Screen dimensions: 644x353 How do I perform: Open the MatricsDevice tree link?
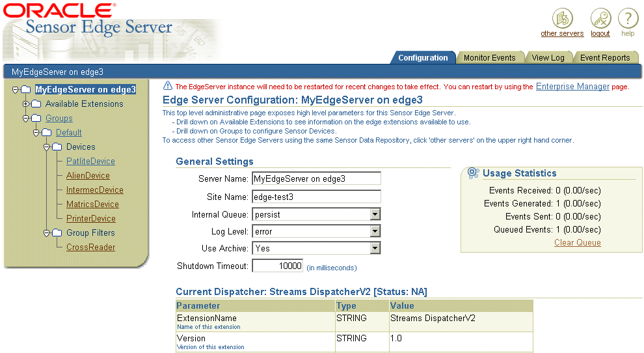(x=92, y=205)
